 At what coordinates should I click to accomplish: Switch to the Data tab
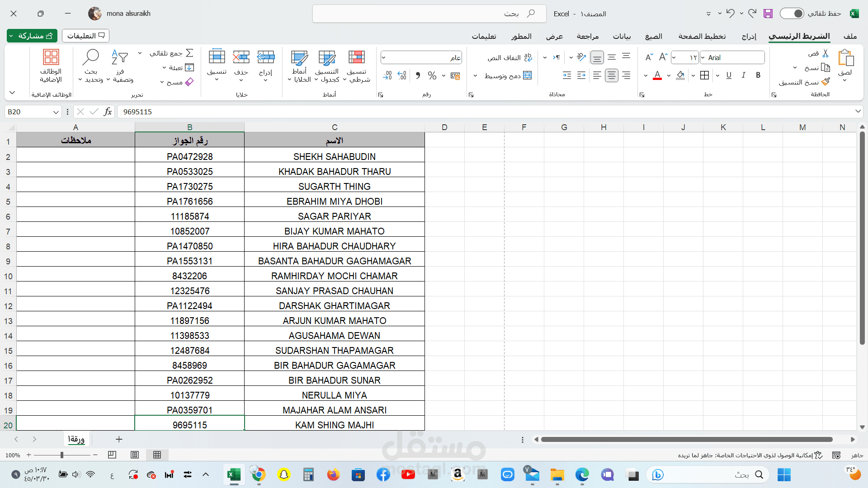click(622, 36)
